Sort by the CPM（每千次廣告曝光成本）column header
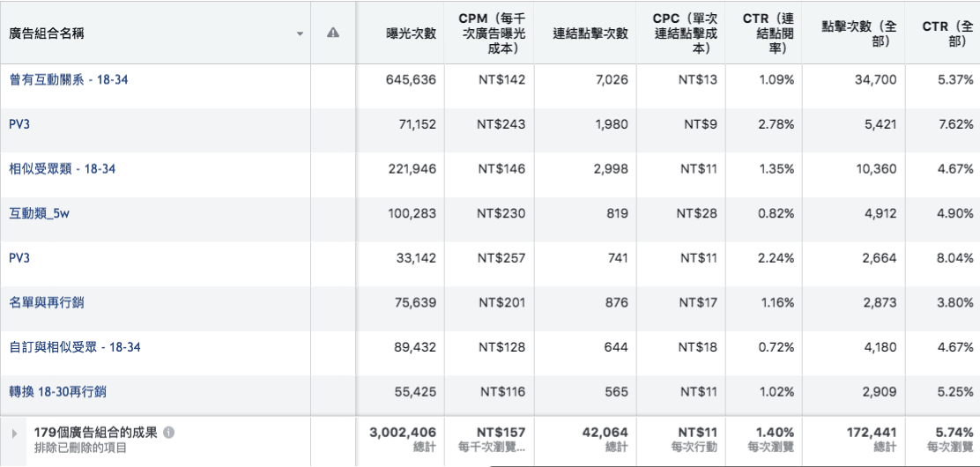This screenshot has width=980, height=467. coord(492,33)
